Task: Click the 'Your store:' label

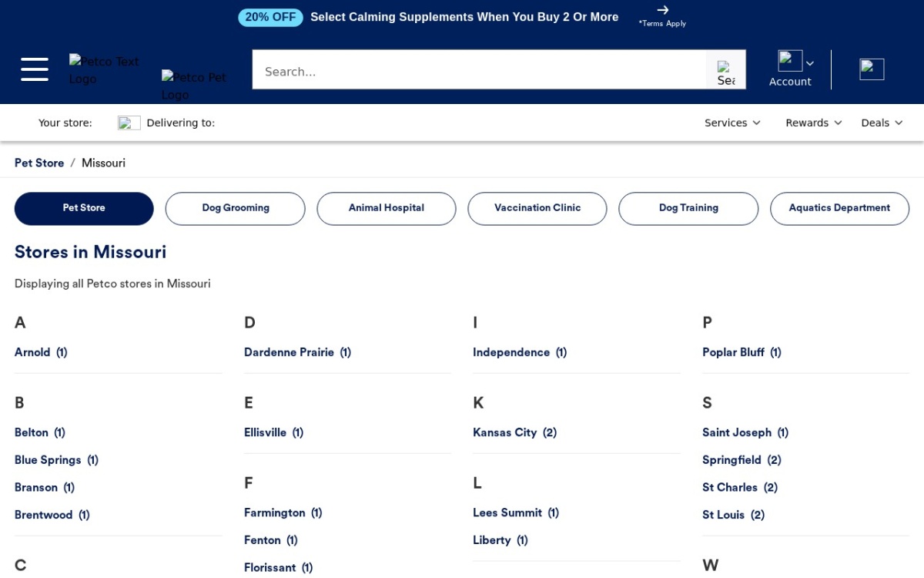Action: pos(65,123)
